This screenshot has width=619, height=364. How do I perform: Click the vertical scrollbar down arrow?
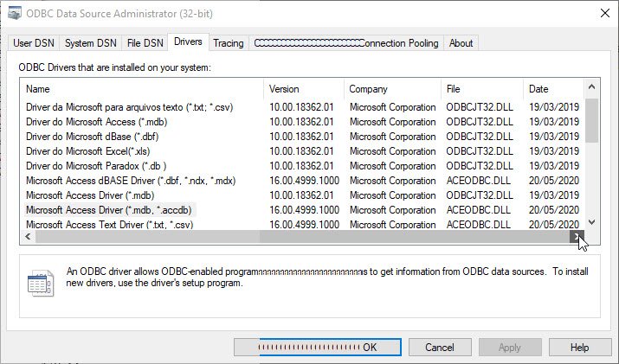[x=591, y=222]
